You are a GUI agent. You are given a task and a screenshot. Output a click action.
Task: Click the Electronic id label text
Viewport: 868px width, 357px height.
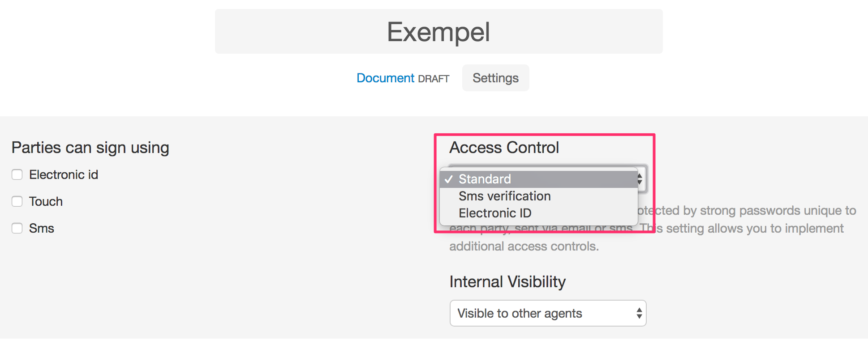(x=64, y=174)
